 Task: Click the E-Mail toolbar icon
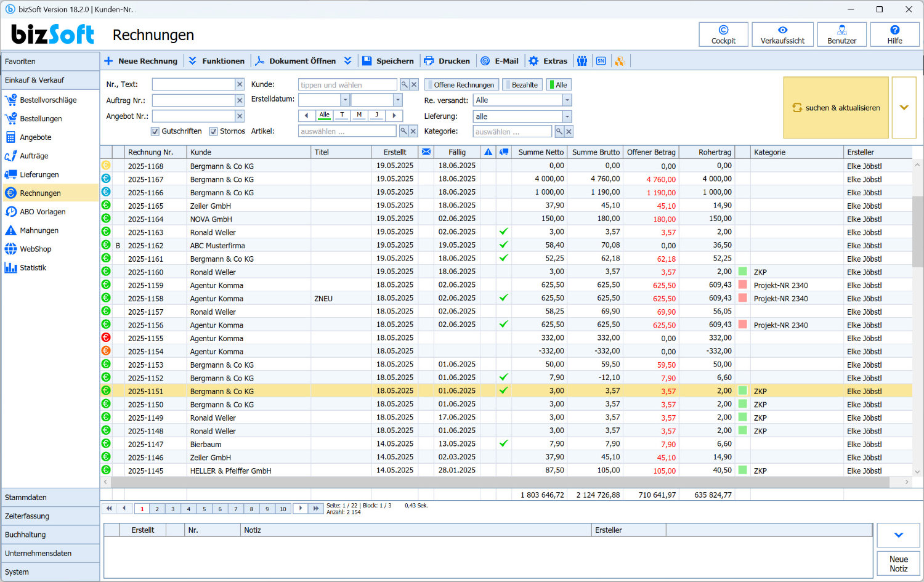(x=485, y=61)
